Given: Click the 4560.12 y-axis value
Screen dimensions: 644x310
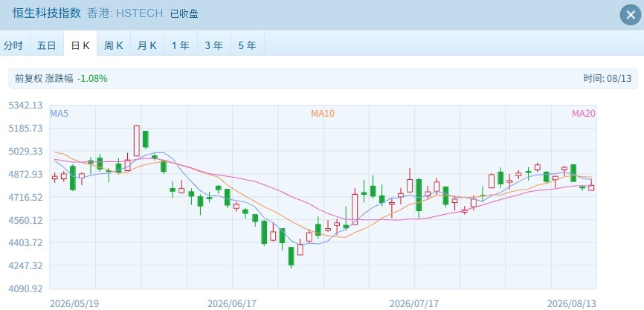Looking at the screenshot, I should 25,220.
